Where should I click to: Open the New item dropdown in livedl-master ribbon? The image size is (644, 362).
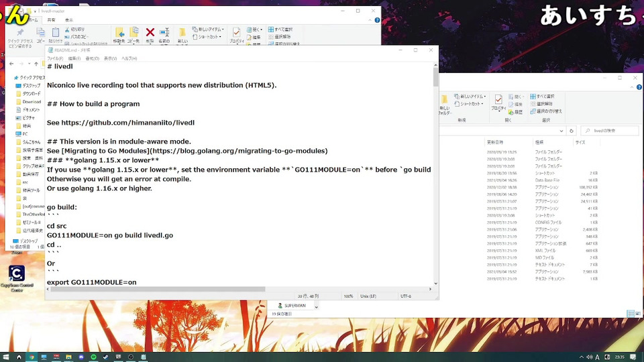(x=208, y=29)
